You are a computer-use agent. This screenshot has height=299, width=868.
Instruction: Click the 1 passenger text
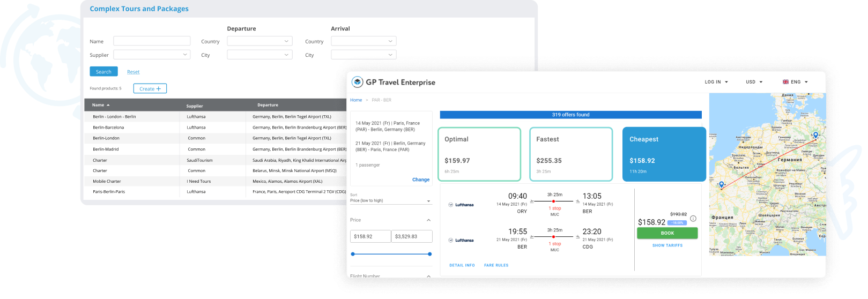(x=368, y=165)
